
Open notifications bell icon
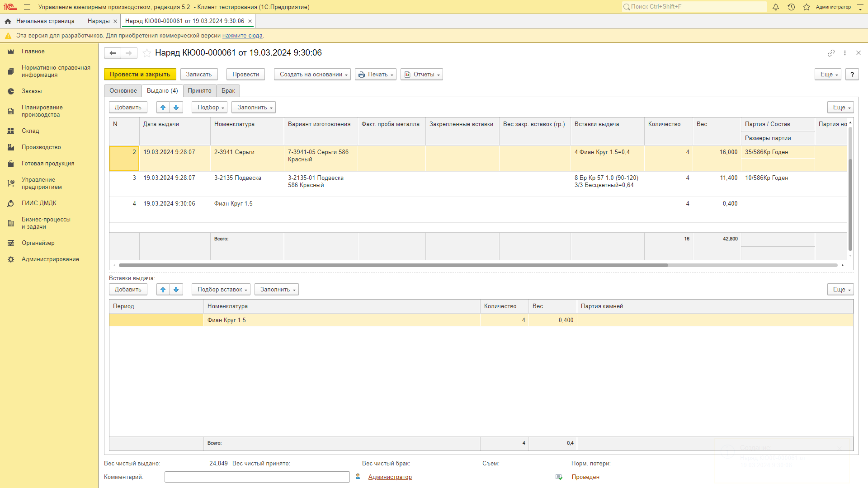point(776,7)
